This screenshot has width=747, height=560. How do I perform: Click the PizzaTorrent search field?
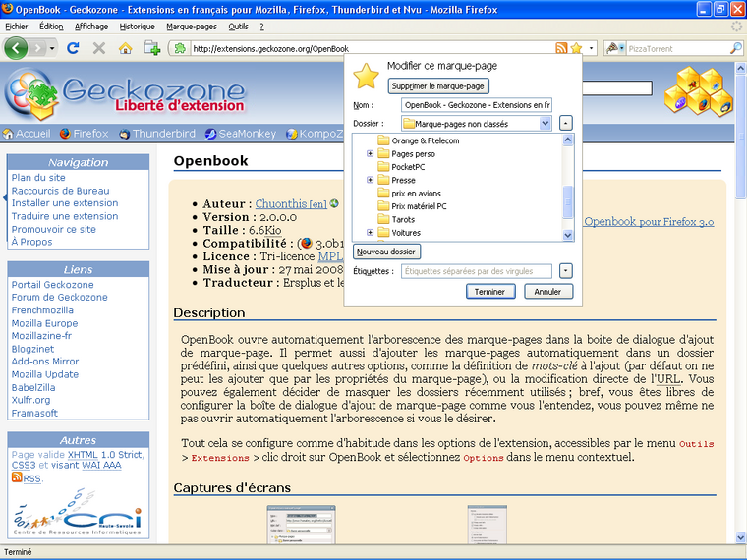point(677,48)
